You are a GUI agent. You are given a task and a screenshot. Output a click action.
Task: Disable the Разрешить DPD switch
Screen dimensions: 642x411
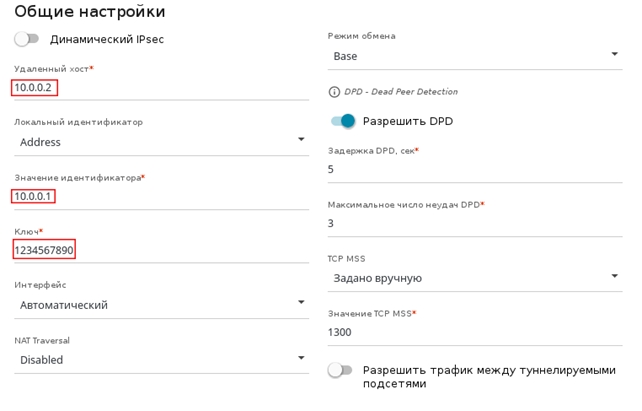[x=342, y=121]
